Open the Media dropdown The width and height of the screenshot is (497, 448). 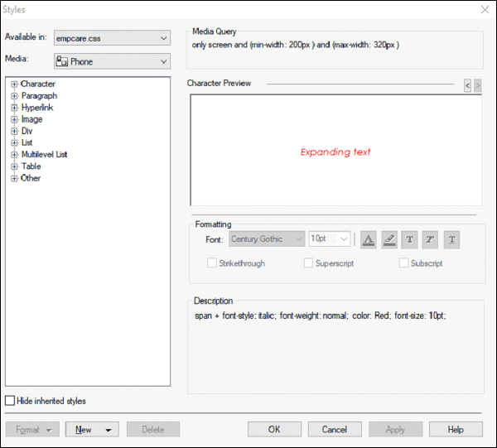tap(112, 61)
